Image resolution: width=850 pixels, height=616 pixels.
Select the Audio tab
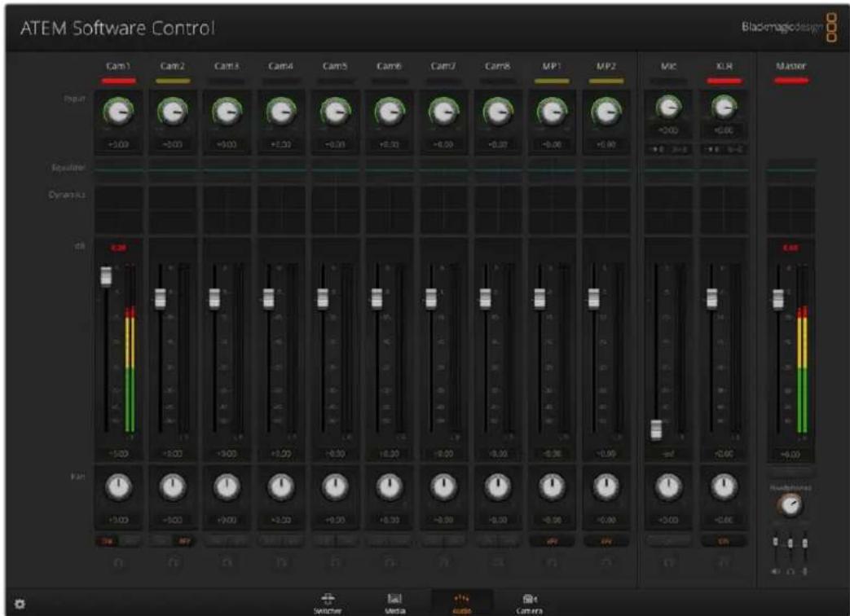(462, 604)
